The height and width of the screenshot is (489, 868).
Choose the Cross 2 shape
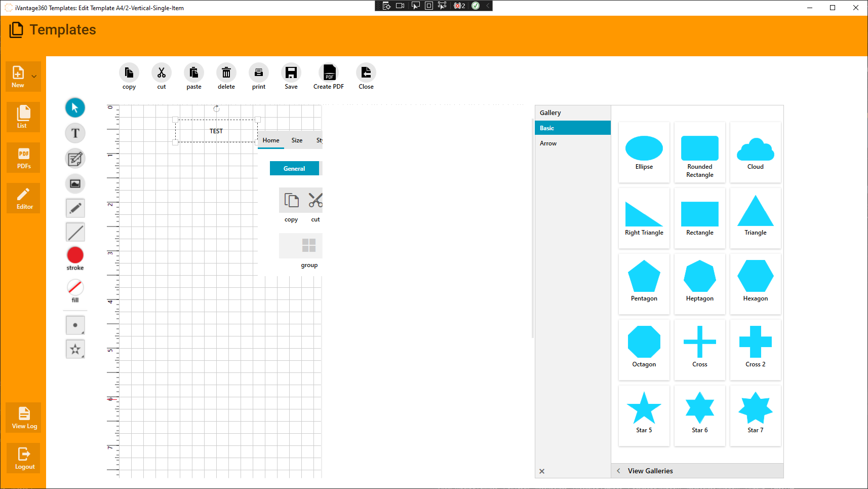tap(756, 350)
